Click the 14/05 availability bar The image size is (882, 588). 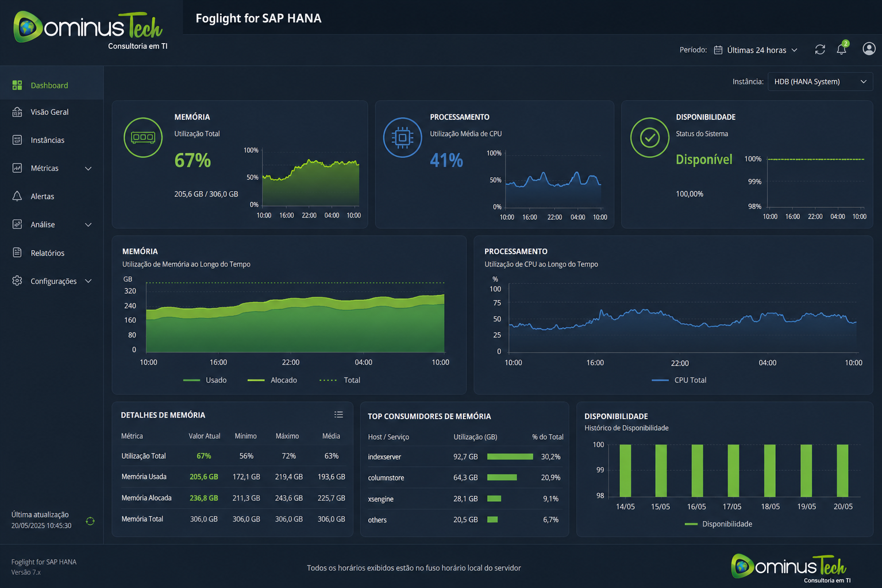pos(625,471)
